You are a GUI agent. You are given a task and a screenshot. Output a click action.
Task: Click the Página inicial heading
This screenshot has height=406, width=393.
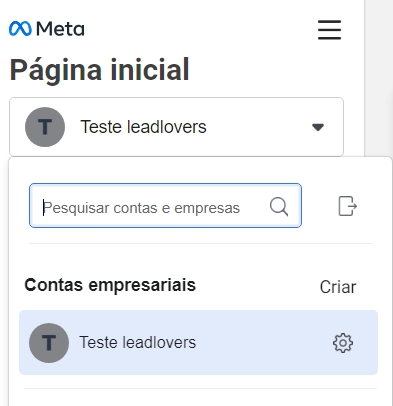click(99, 70)
